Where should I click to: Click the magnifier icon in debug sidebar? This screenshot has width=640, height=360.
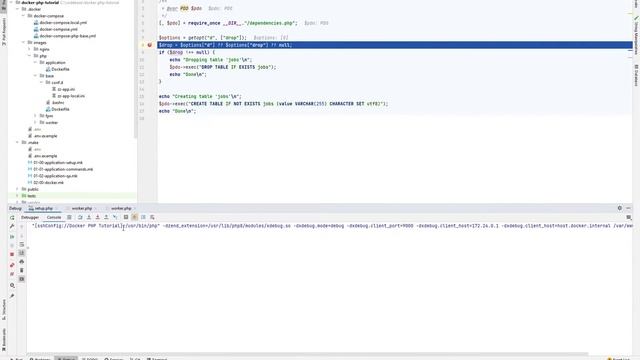[12, 286]
